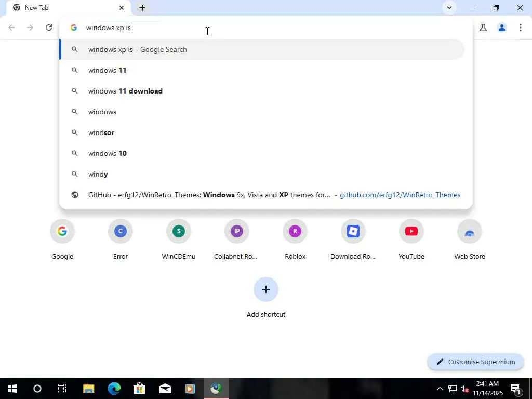The image size is (532, 399).
Task: Open Microsoft Store from the taskbar
Action: (x=139, y=389)
